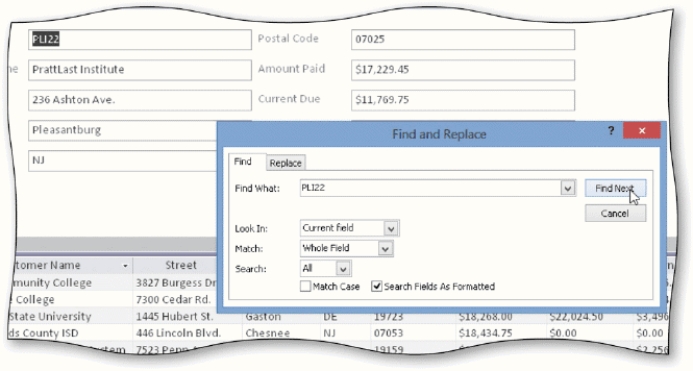The height and width of the screenshot is (371, 693).
Task: Uncheck Search Fields As Formatted
Action: 376,287
